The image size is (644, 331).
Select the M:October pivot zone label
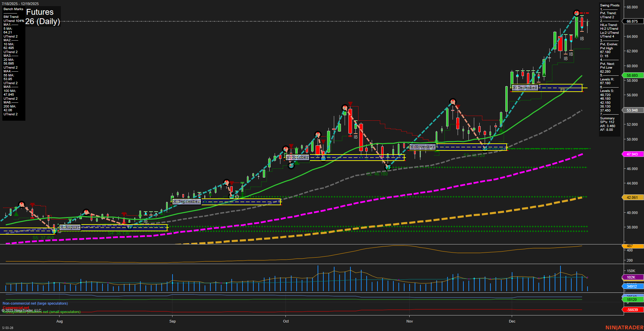click(298, 157)
